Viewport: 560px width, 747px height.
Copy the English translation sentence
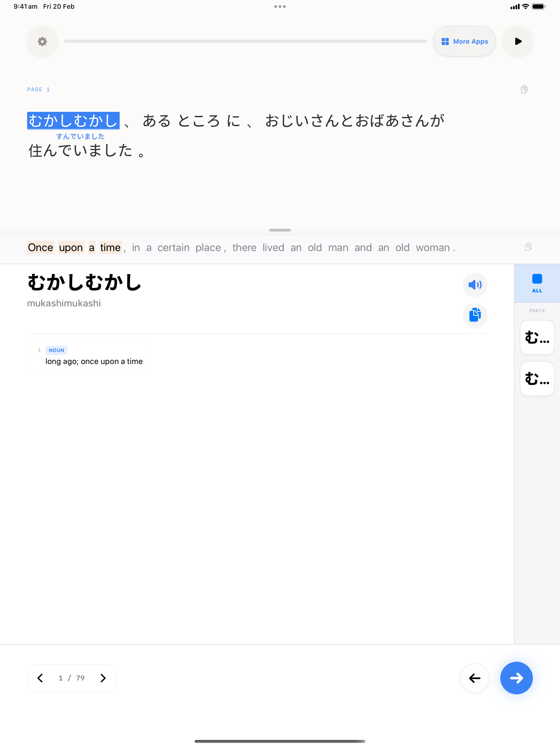click(528, 247)
